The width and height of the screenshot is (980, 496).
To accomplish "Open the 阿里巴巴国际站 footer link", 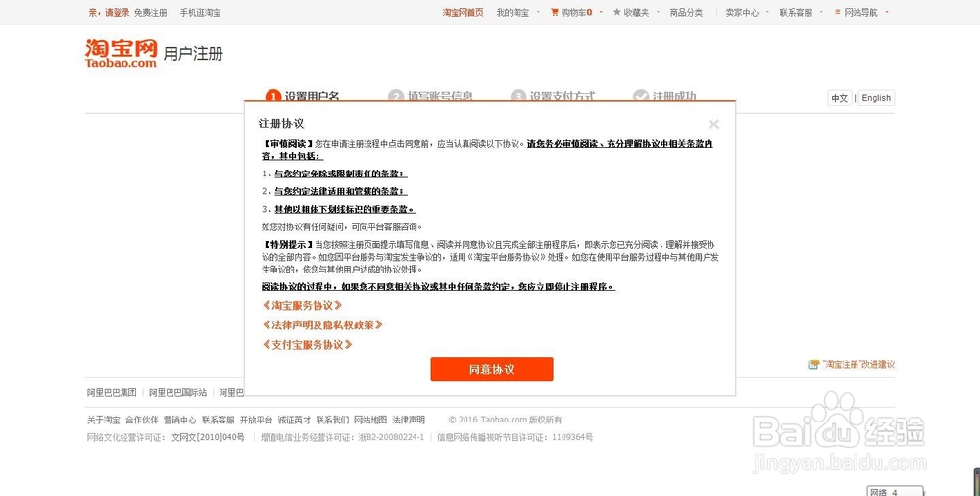I will click(x=177, y=393).
